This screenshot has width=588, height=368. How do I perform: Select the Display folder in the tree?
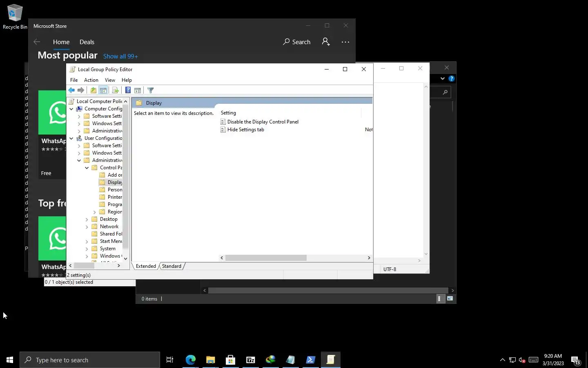click(x=111, y=182)
